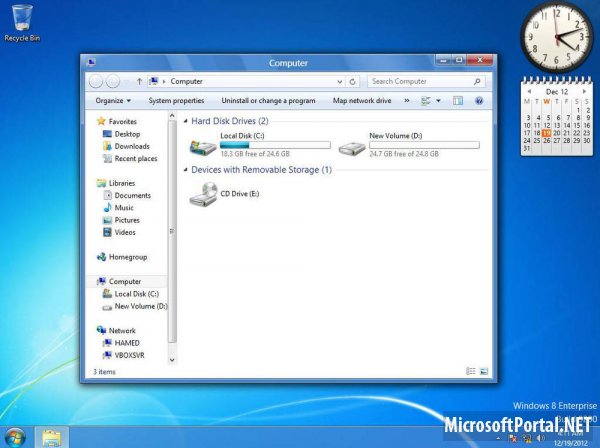The height and width of the screenshot is (448, 600).
Task: Click '3 items' status bar text
Action: coord(104,371)
